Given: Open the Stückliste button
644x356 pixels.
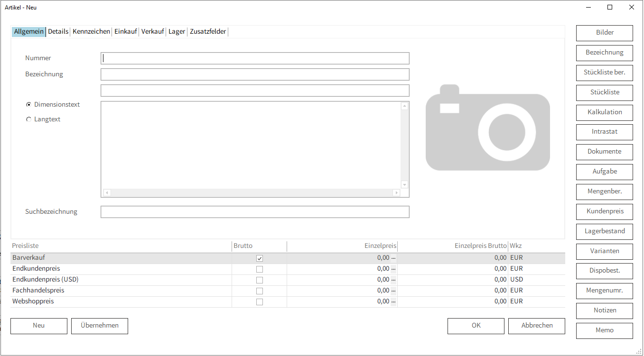Looking at the screenshot, I should pos(605,92).
